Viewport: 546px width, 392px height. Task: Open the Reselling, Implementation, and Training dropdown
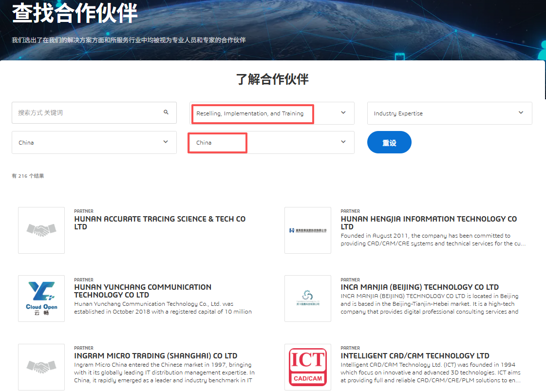(272, 113)
